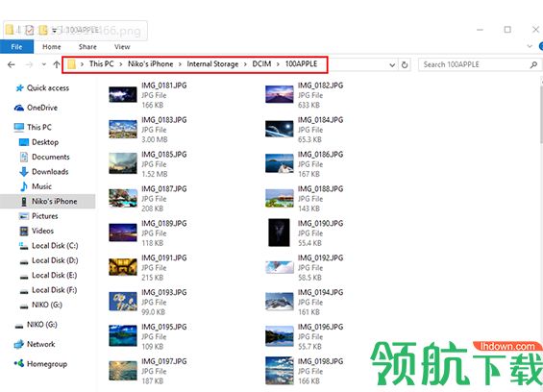Image resolution: width=543 pixels, height=392 pixels.
Task: Select the IMG_0183.JPG thumbnail
Action: pyautogui.click(x=123, y=129)
